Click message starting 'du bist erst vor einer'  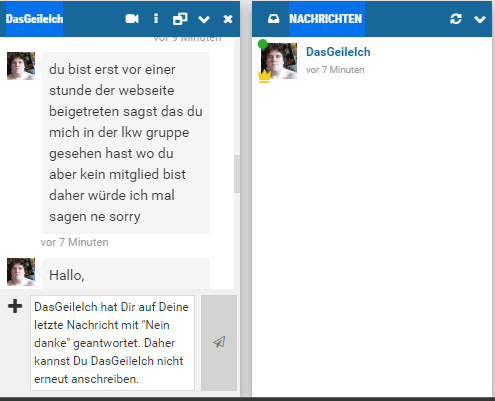pyautogui.click(x=126, y=143)
